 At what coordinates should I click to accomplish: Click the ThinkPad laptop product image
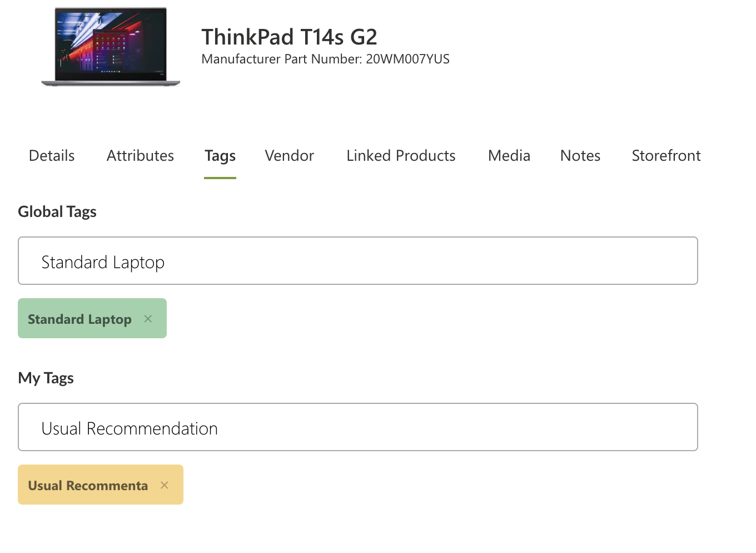[111, 47]
